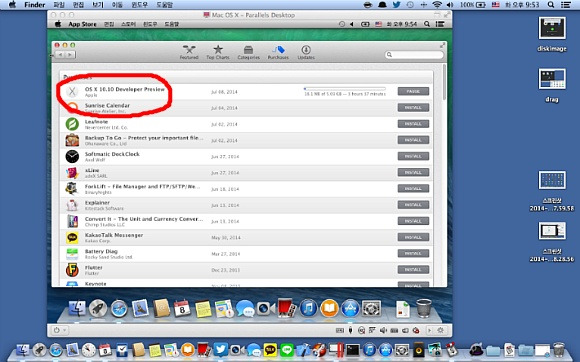Open Spotlight in guest menu bar
The width and height of the screenshot is (580, 362).
point(427,24)
